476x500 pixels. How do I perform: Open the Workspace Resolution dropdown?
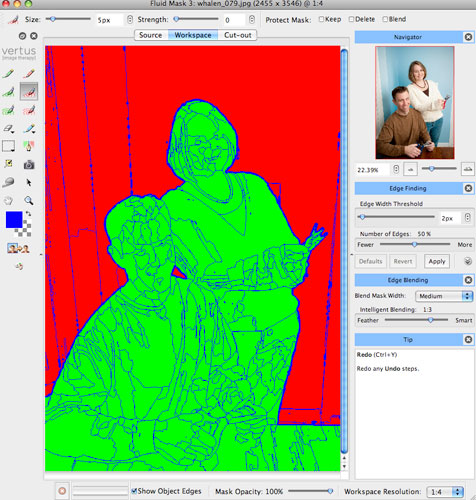[x=445, y=492]
